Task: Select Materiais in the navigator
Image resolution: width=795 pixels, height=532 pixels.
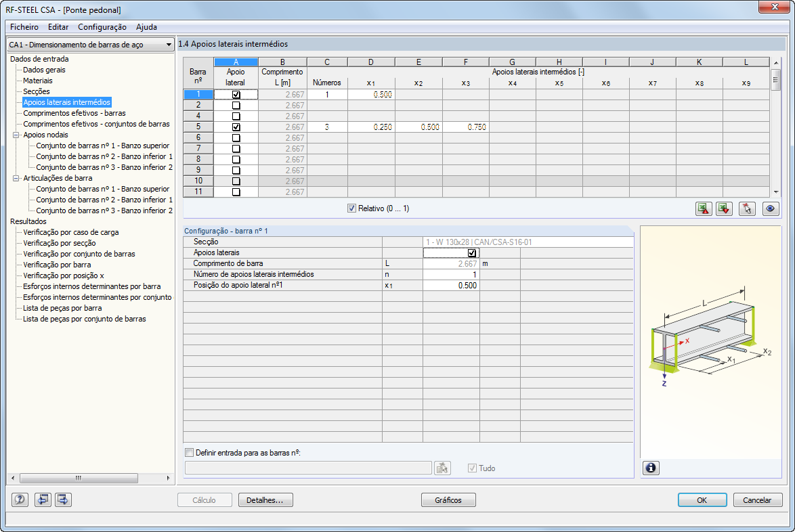Action: [37, 81]
